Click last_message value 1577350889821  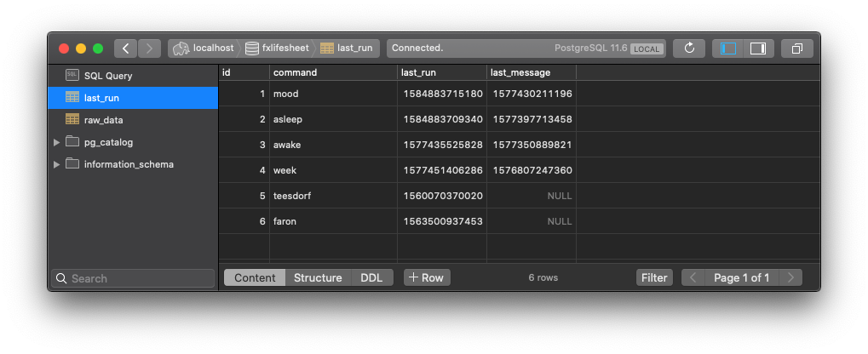pos(532,145)
